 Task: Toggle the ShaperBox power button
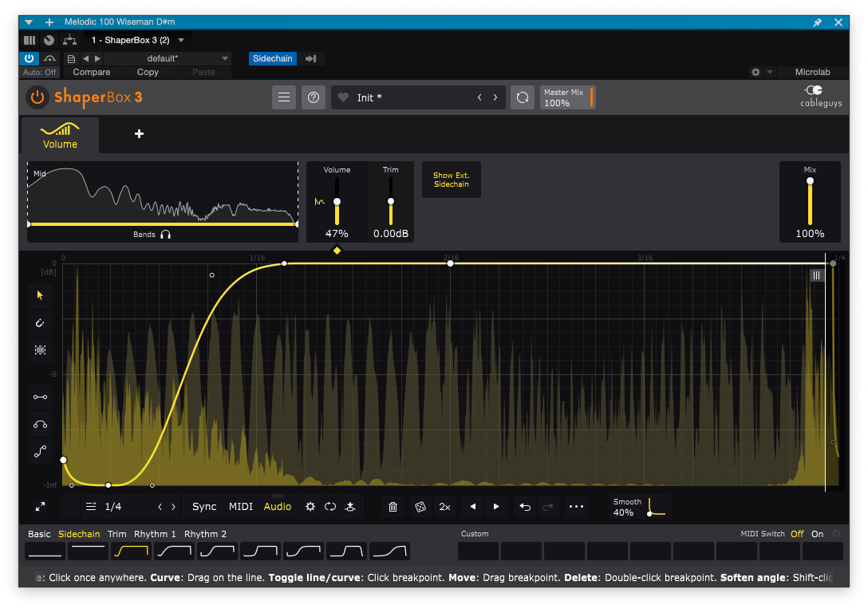click(37, 97)
